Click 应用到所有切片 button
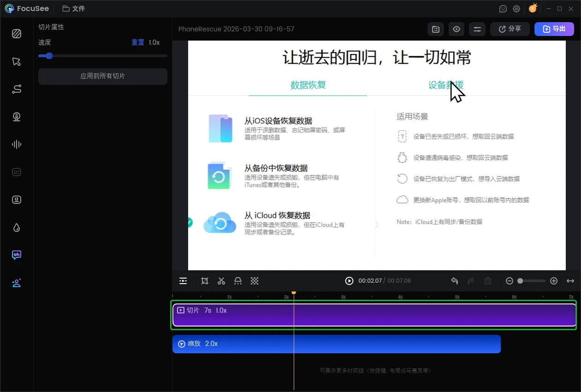 pyautogui.click(x=103, y=76)
